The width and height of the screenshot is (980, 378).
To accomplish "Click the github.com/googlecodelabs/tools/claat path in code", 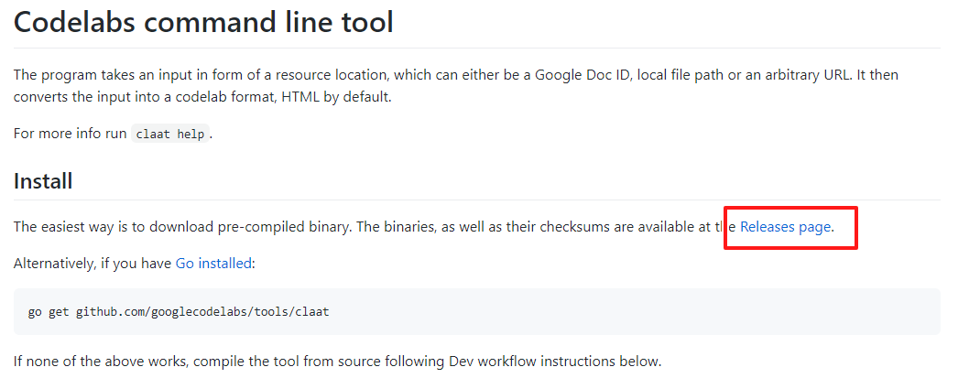I will [x=202, y=311].
